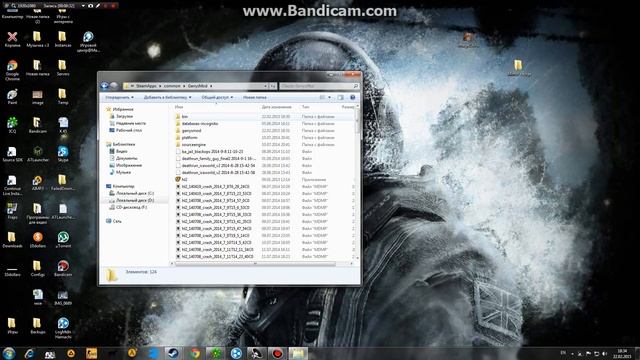
Task: Click common in the address bar
Action: pyautogui.click(x=172, y=86)
